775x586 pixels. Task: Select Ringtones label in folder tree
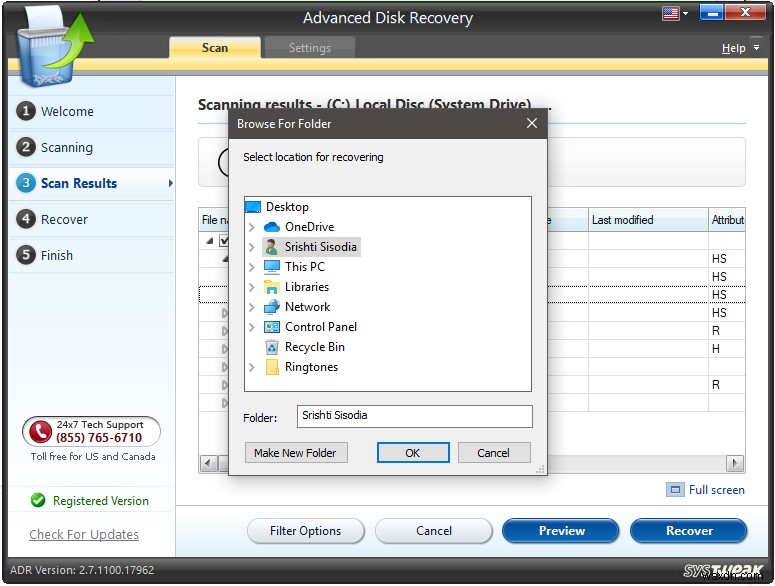(311, 367)
